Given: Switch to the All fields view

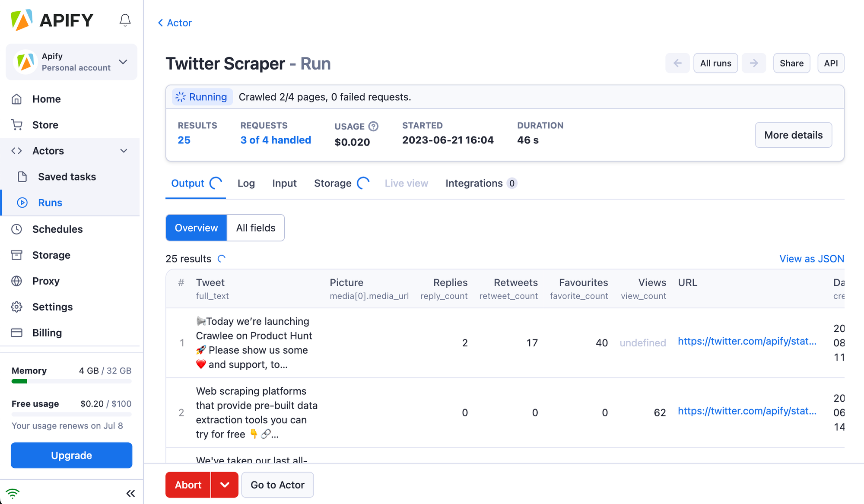Looking at the screenshot, I should coord(255,228).
